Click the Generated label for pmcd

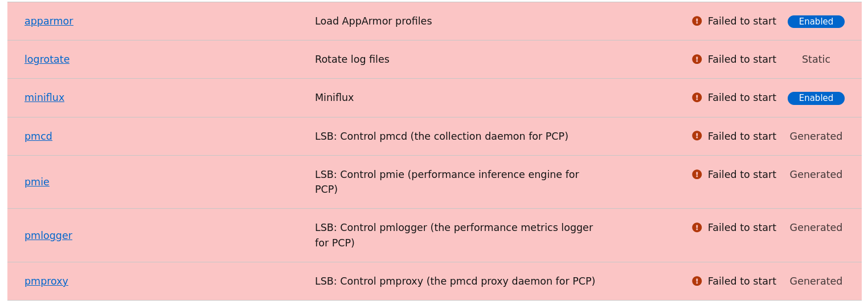pos(816,136)
